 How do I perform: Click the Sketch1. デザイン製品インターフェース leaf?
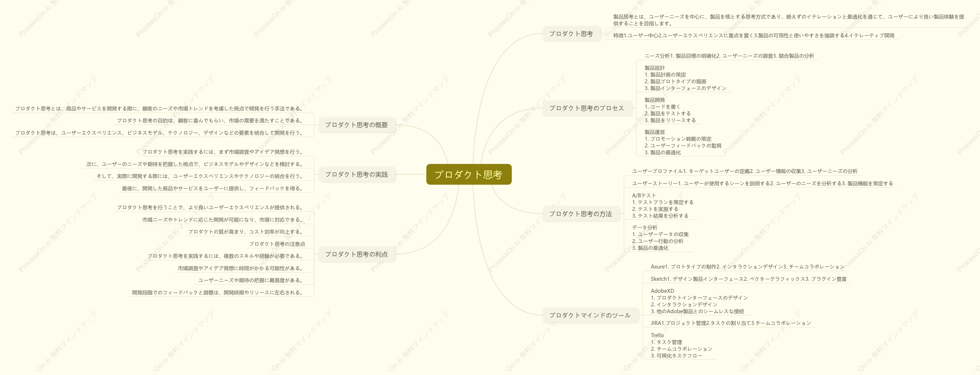pyautogui.click(x=749, y=279)
